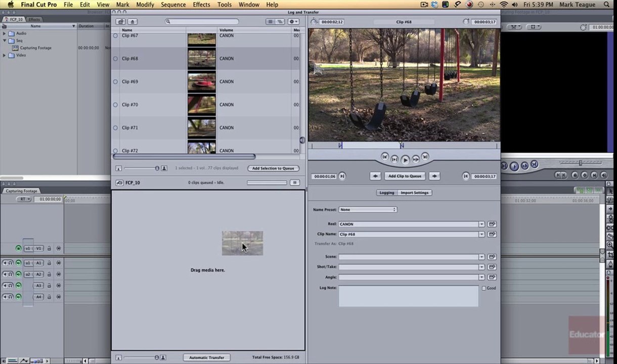Viewport: 617px width, 364px height.
Task: Switch to the Logging tab
Action: click(x=387, y=193)
